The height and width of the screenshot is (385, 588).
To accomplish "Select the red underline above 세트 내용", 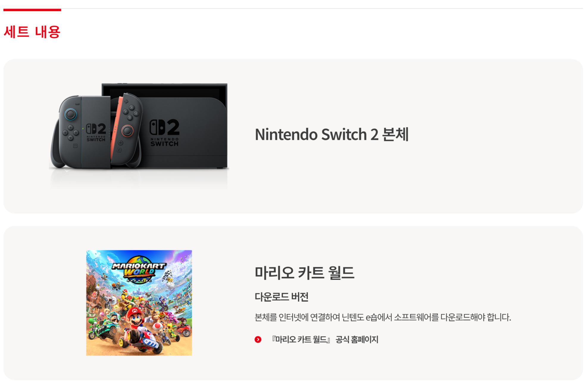I will point(32,10).
